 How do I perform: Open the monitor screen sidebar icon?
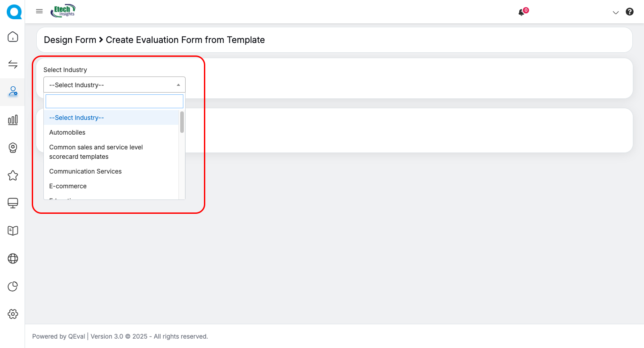pyautogui.click(x=13, y=203)
